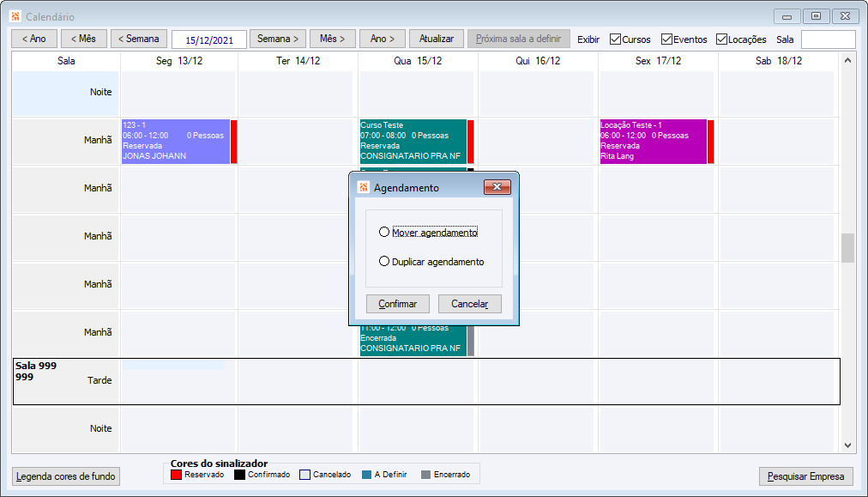Select the Sala 999 Tarde row label
Image resolution: width=868 pixels, height=497 pixels.
pos(66,381)
